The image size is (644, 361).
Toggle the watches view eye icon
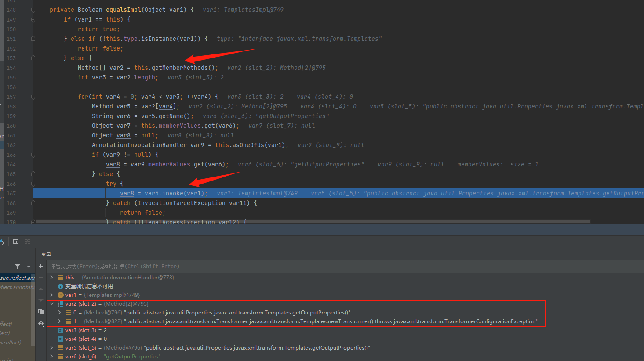pos(41,324)
